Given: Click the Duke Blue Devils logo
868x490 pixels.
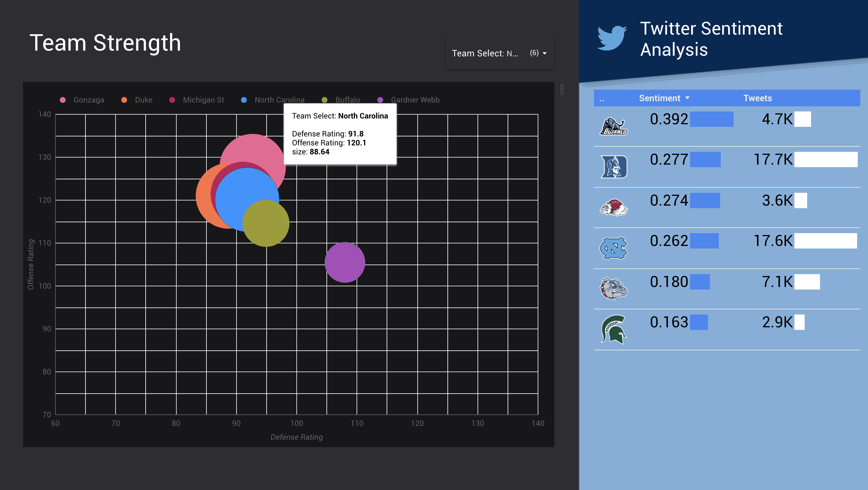Looking at the screenshot, I should pos(614,167).
